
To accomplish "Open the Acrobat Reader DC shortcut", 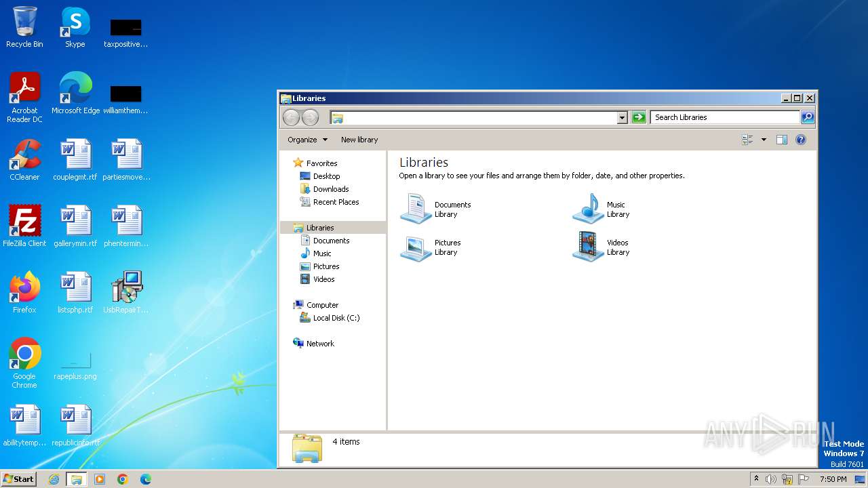I will pos(24,98).
